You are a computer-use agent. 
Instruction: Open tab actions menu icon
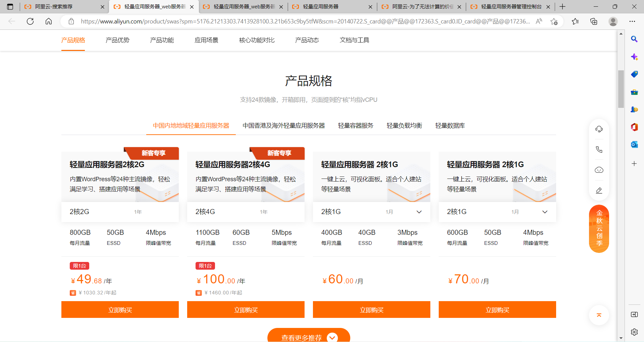10,6
